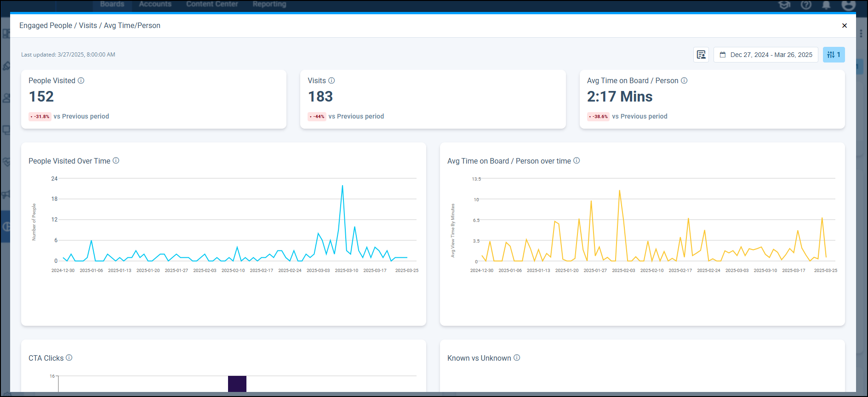Open the user profile avatar
The width and height of the screenshot is (868, 397).
(848, 5)
